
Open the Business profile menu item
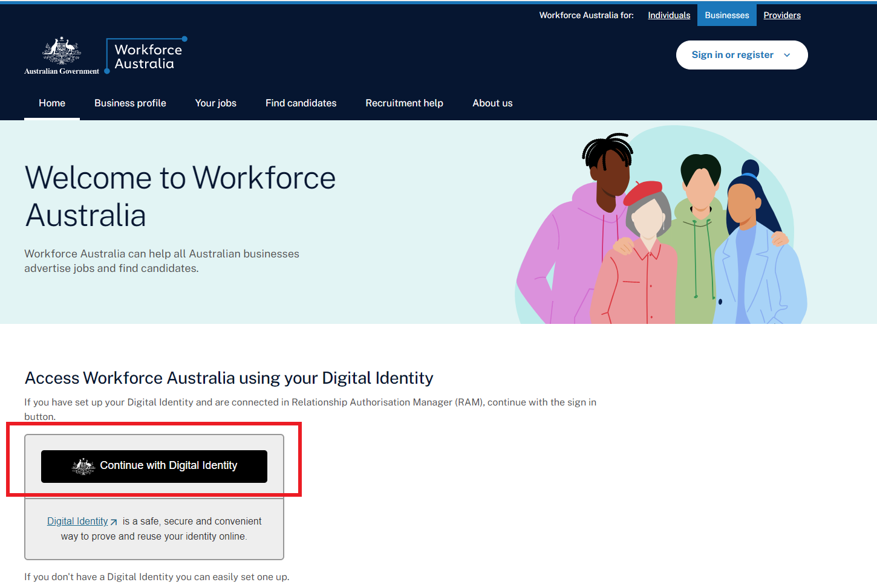point(130,103)
